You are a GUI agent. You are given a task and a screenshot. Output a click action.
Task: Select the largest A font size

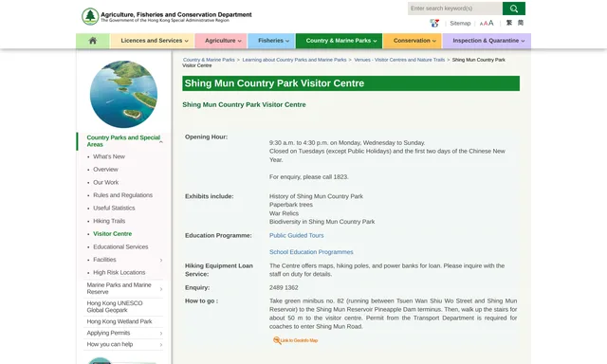coord(491,23)
